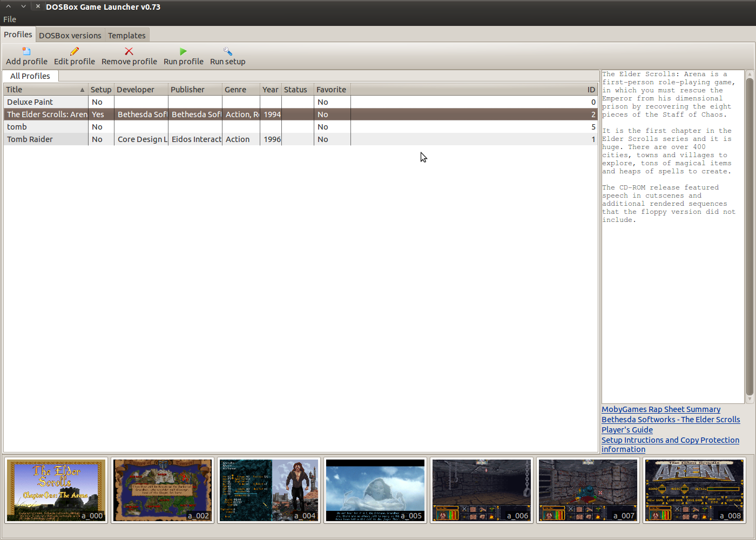Open Bethesda Softworks - The Elder Scrolls link
Viewport: 756px width, 540px height.
[x=671, y=420]
